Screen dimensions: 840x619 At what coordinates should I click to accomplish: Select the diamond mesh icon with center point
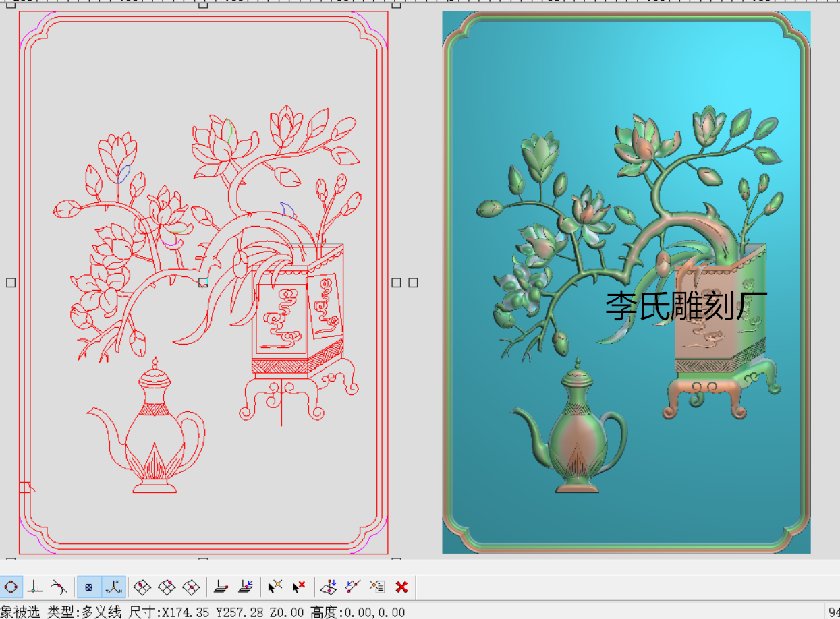pyautogui.click(x=192, y=587)
